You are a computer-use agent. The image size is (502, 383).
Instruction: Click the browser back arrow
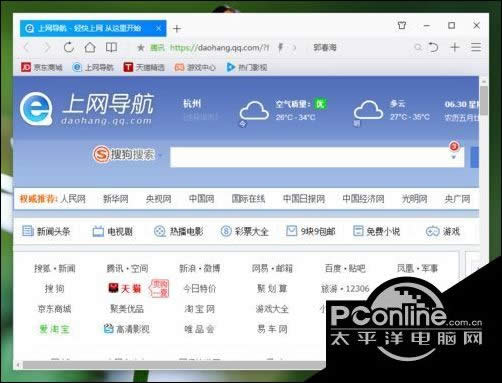point(27,47)
